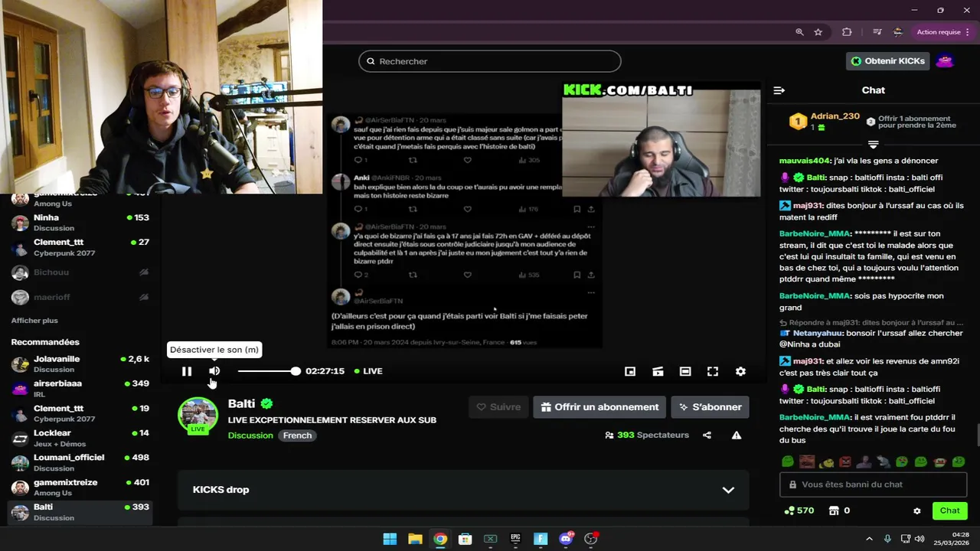Select the French language tag

pyautogui.click(x=298, y=435)
